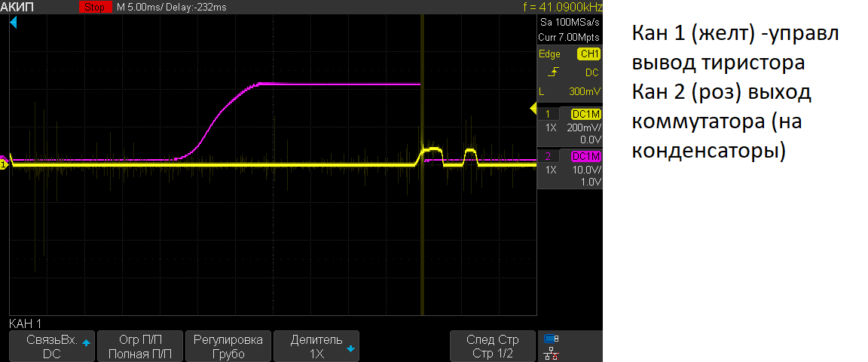The image size is (868, 362).
Task: Click the red Stop status indicator
Action: (x=94, y=7)
